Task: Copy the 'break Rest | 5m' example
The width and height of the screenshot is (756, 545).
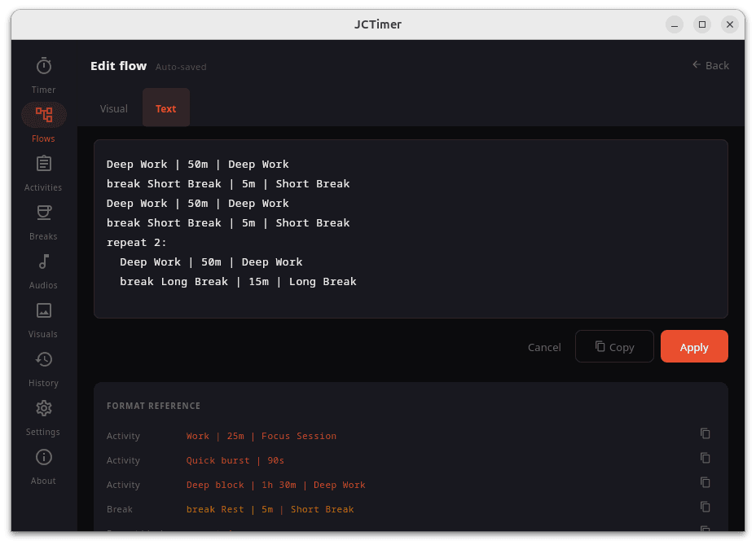Action: [x=705, y=507]
